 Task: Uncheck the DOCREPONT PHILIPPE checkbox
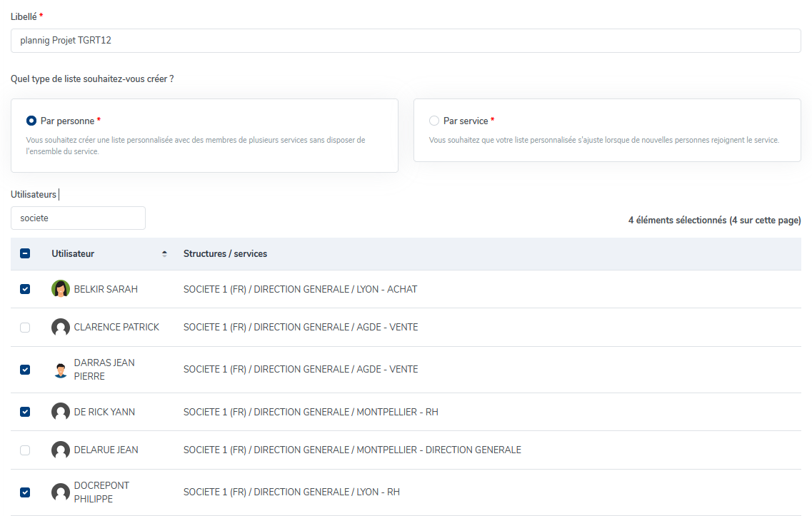25,492
